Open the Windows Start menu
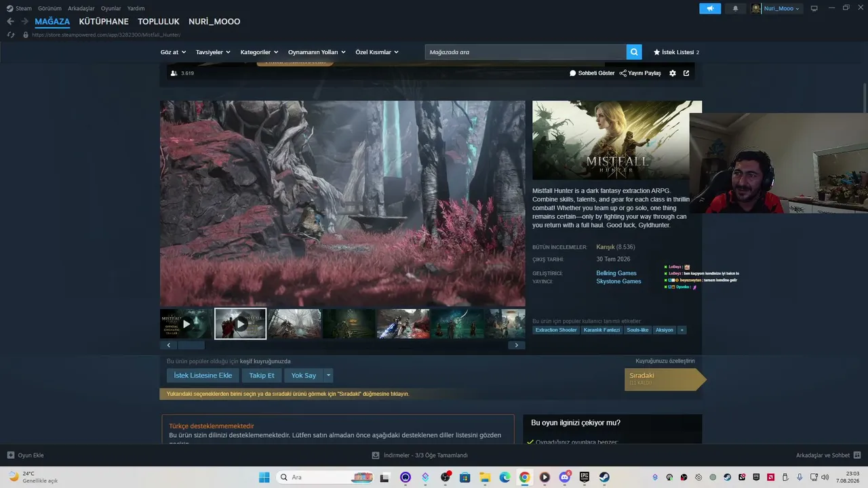868x488 pixels. coord(264,477)
